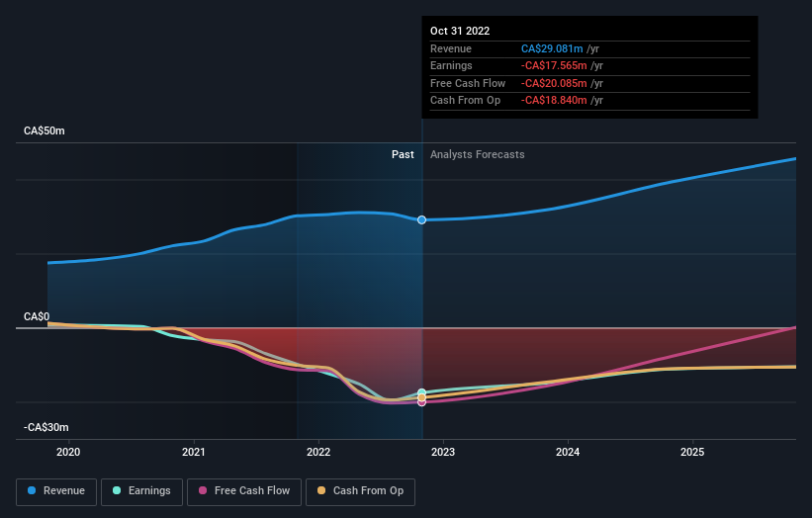Click the 2025 axis label
The height and width of the screenshot is (518, 812).
tap(692, 453)
